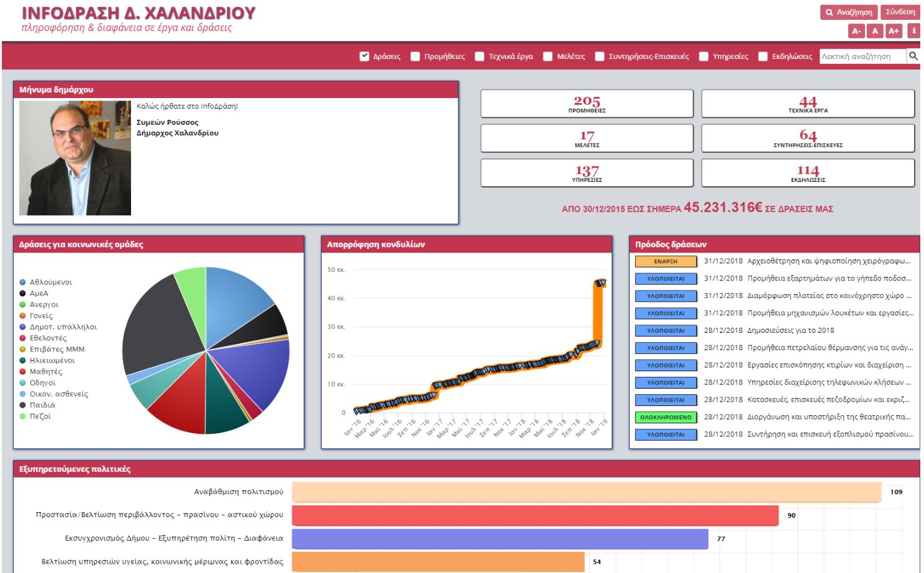Open the 205 Προμήθειες counter tile

click(x=587, y=104)
